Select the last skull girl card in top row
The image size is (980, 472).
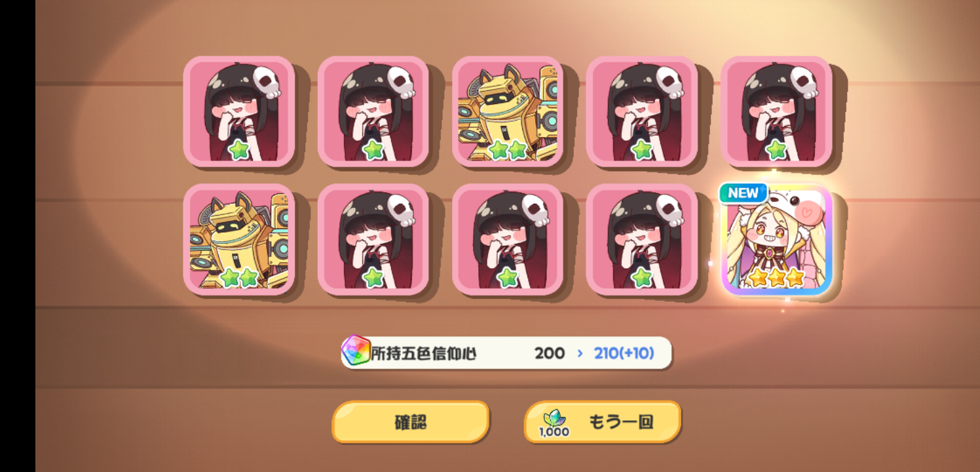pyautogui.click(x=776, y=111)
